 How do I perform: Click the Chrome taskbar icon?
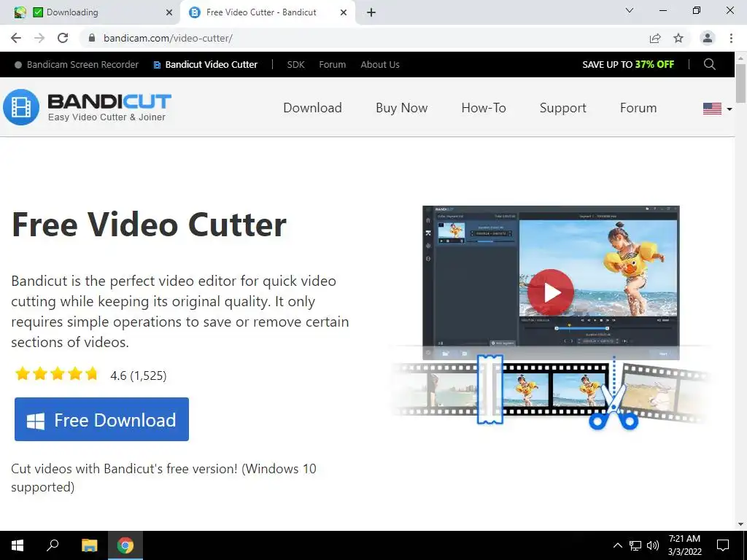(x=125, y=545)
